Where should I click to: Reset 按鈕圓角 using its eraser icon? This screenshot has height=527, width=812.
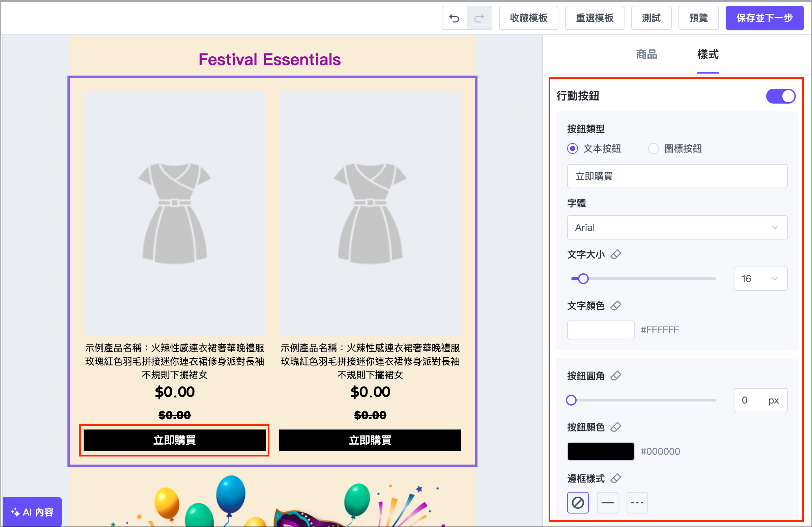pos(616,376)
